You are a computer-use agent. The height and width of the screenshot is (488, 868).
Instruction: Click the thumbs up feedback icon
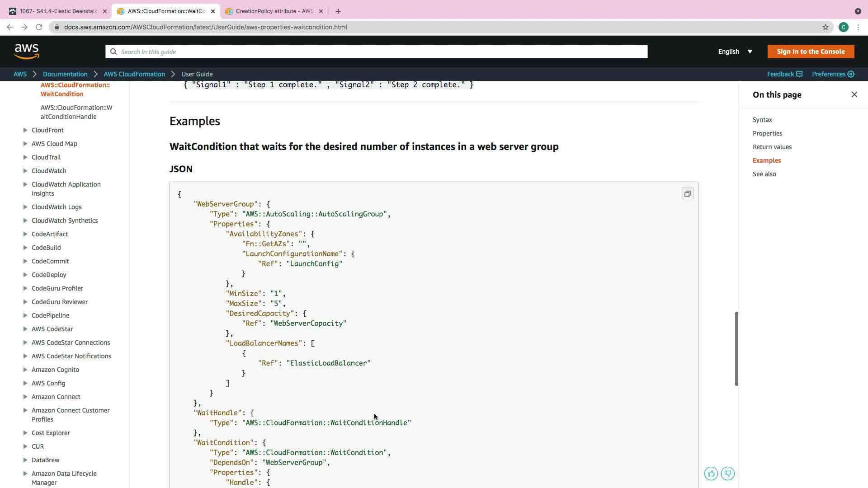(711, 474)
